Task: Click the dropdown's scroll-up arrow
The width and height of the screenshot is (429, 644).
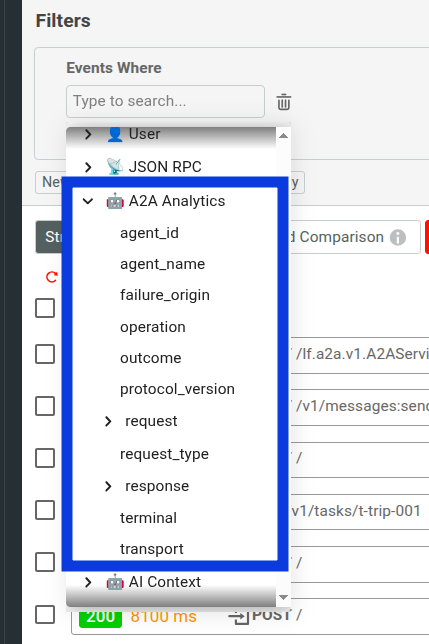Action: pos(283,136)
